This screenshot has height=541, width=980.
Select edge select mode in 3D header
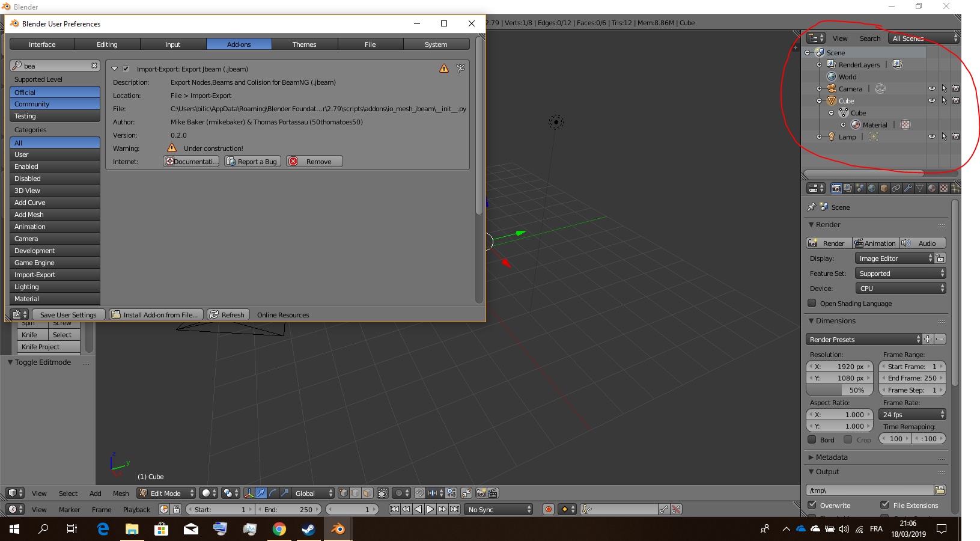click(356, 493)
